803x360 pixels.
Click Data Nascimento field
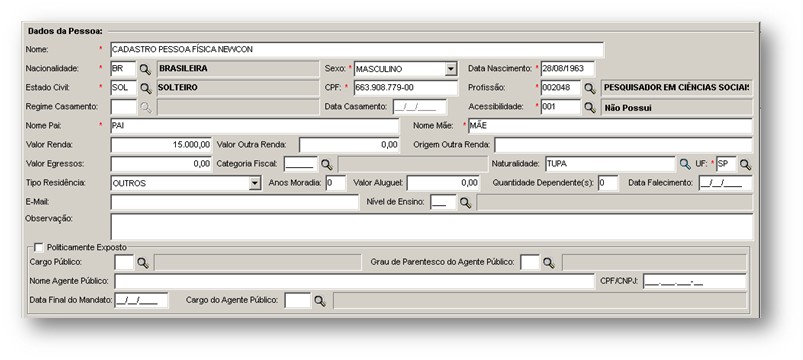pos(567,69)
